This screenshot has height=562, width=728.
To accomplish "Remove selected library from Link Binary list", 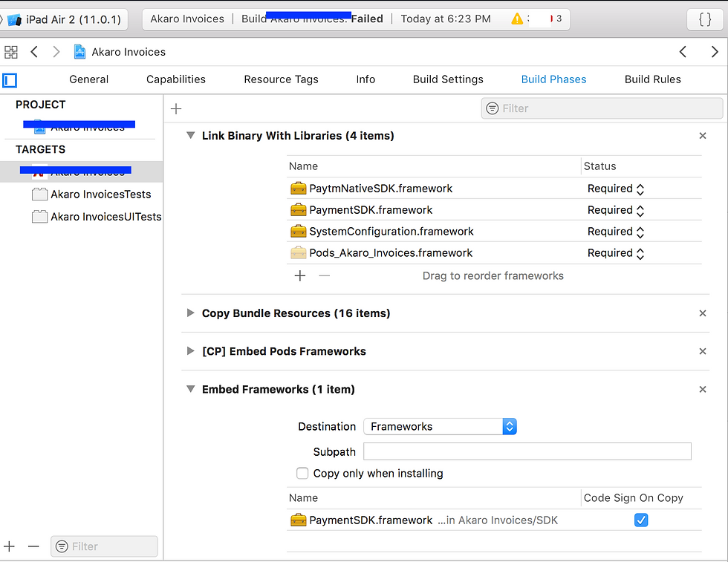I will (x=324, y=275).
